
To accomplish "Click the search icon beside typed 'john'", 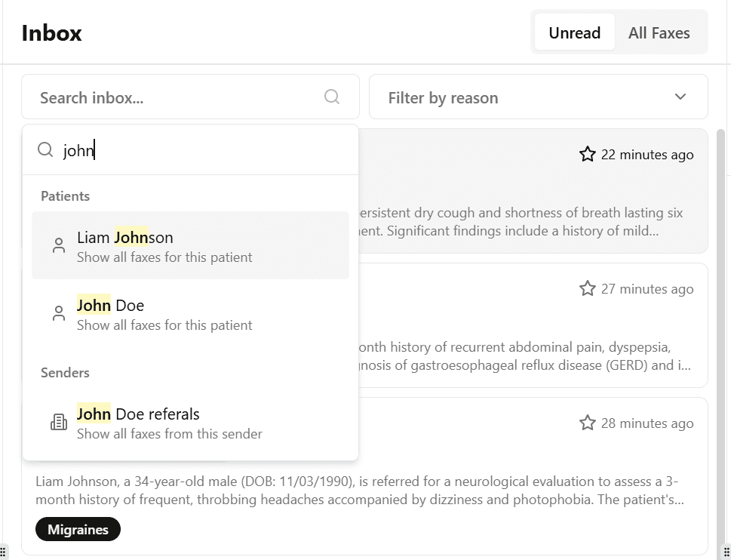I will (x=45, y=150).
